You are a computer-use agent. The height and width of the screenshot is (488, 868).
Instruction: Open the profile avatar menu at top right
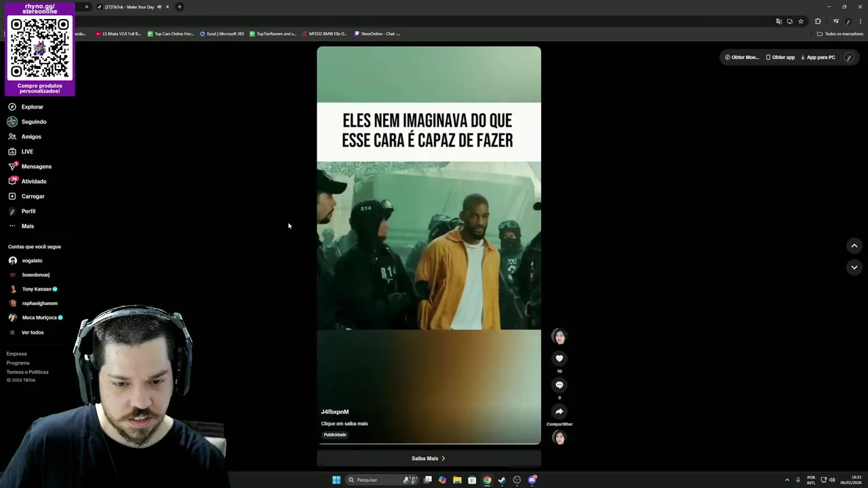pyautogui.click(x=849, y=58)
